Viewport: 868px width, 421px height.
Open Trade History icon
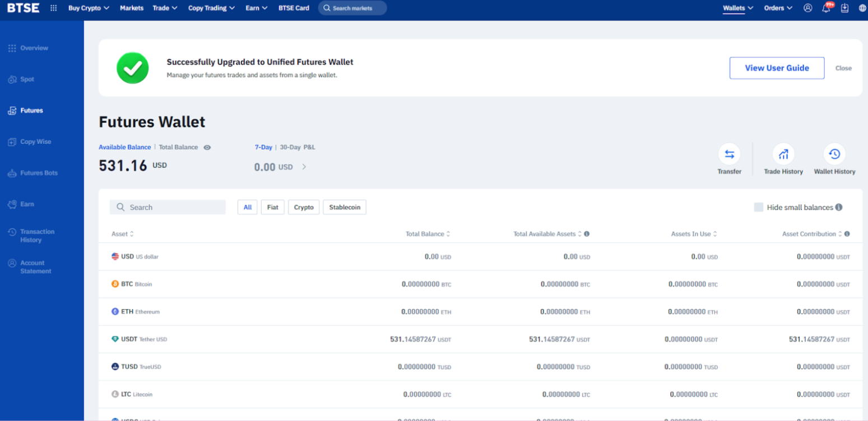pos(783,155)
